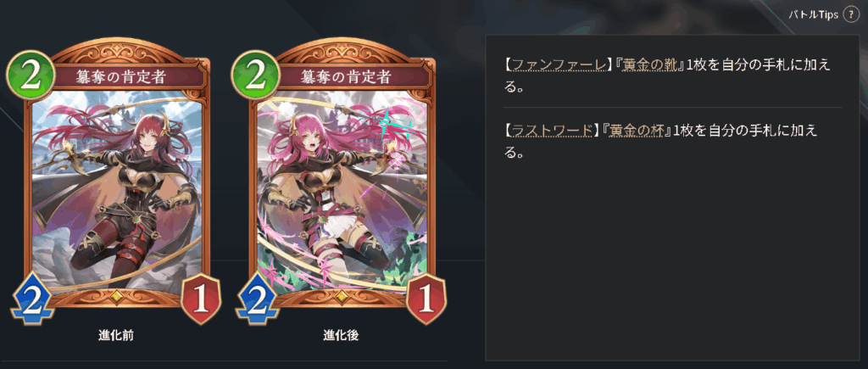Image resolution: width=868 pixels, height=369 pixels.
Task: Click the 進化後 label below the card
Action: tap(341, 335)
